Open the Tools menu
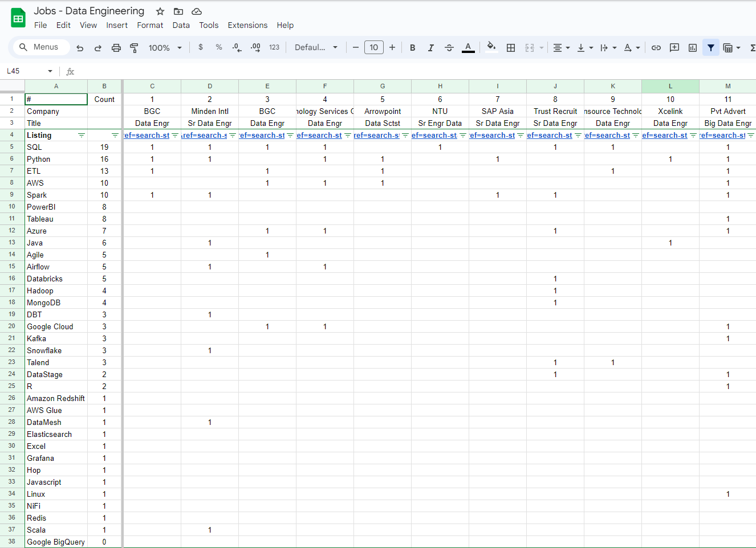 209,25
